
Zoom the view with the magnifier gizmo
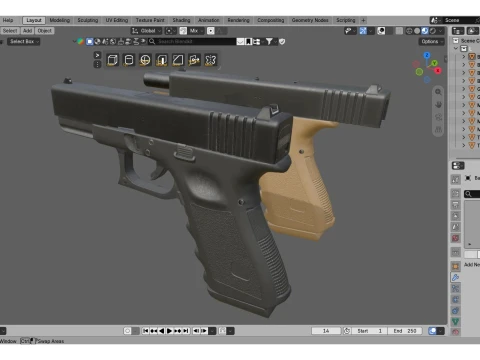(x=438, y=92)
